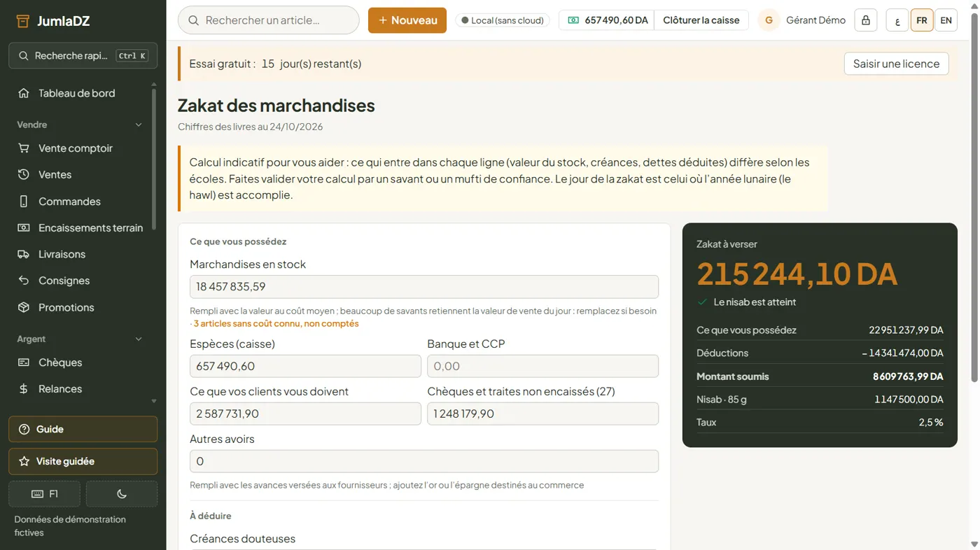This screenshot has width=980, height=550.
Task: Click Clôturer la caisse
Action: [x=701, y=20]
